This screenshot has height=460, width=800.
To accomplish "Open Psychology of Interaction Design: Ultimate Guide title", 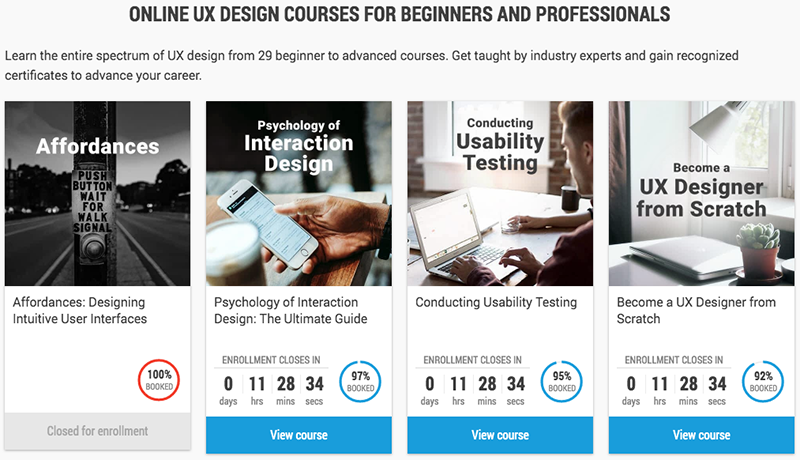I will point(291,310).
